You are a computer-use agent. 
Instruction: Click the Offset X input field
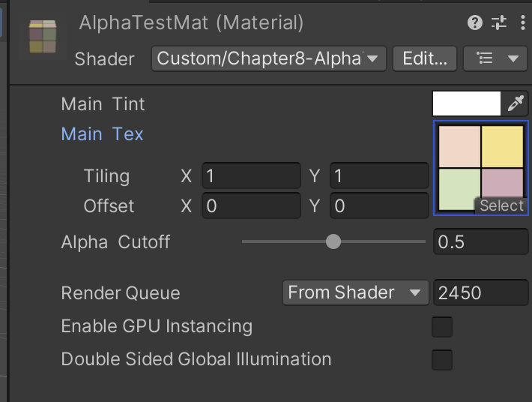[251, 205]
